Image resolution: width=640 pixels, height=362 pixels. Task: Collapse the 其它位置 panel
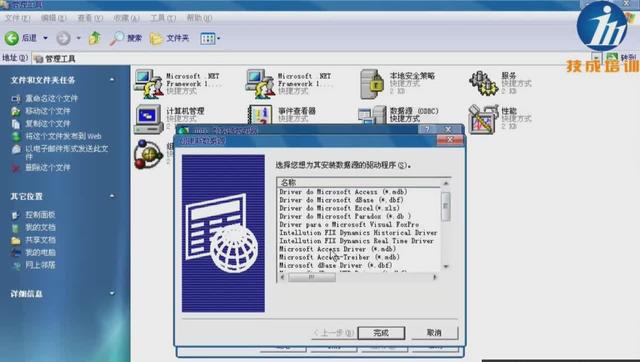pyautogui.click(x=112, y=196)
